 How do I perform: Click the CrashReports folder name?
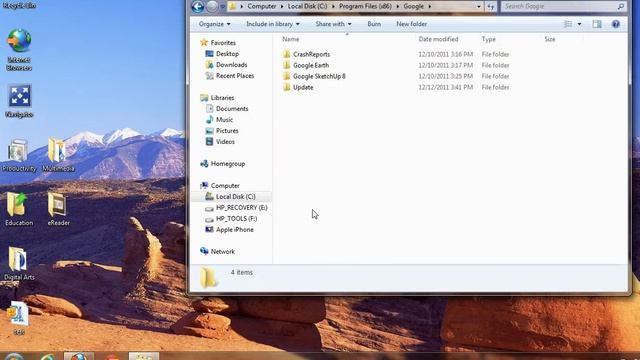[311, 54]
